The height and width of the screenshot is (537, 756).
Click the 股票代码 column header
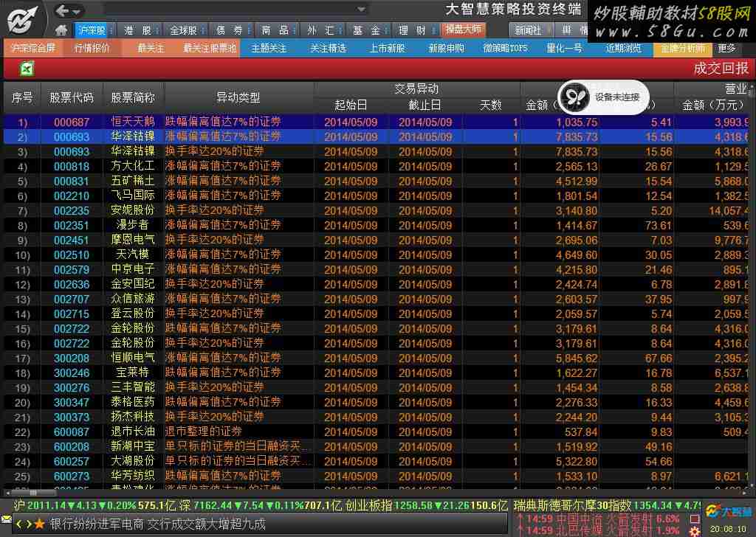click(72, 97)
